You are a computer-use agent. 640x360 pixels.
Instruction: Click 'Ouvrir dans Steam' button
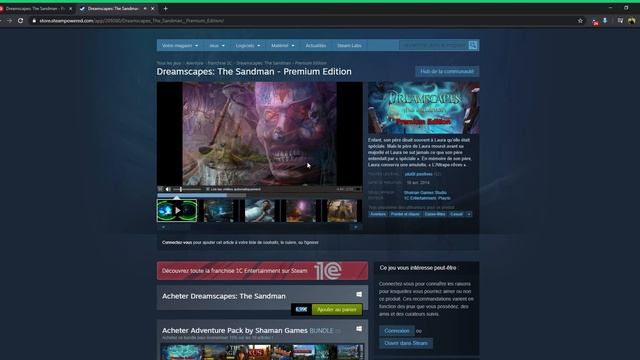[x=406, y=343]
